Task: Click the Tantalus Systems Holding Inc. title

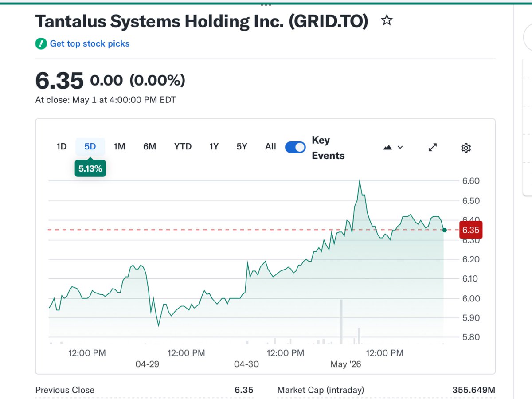Action: point(202,21)
